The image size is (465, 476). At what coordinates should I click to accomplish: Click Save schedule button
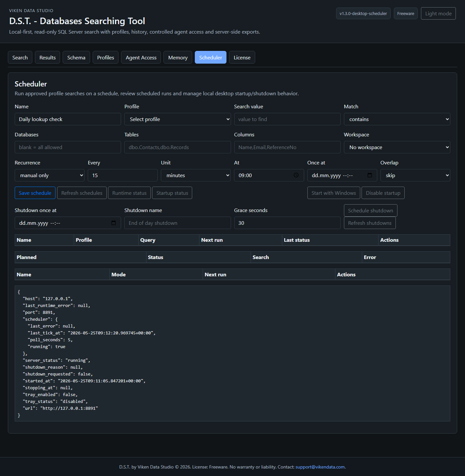35,193
